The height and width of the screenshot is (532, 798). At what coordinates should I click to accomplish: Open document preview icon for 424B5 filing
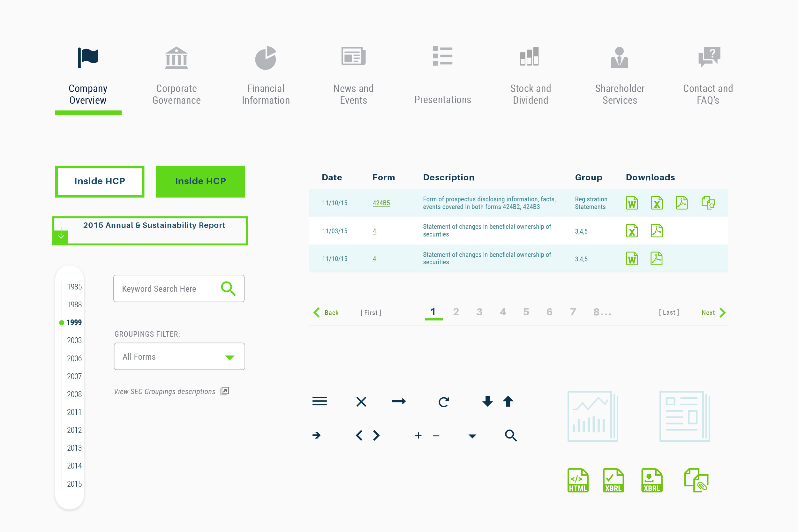708,203
